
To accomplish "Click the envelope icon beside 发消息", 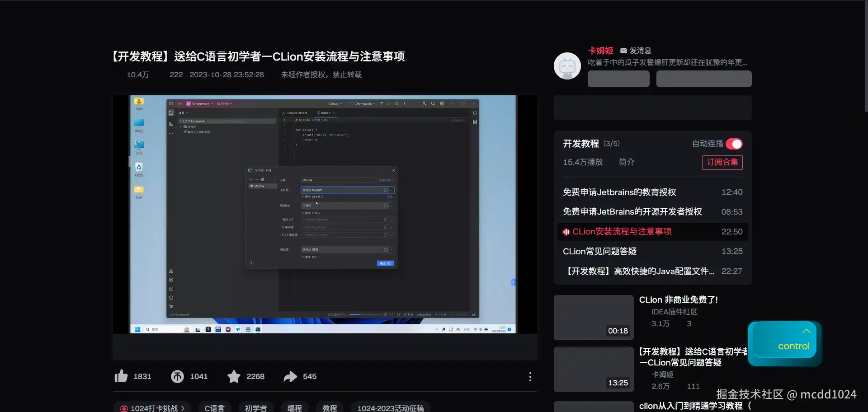I will [623, 51].
